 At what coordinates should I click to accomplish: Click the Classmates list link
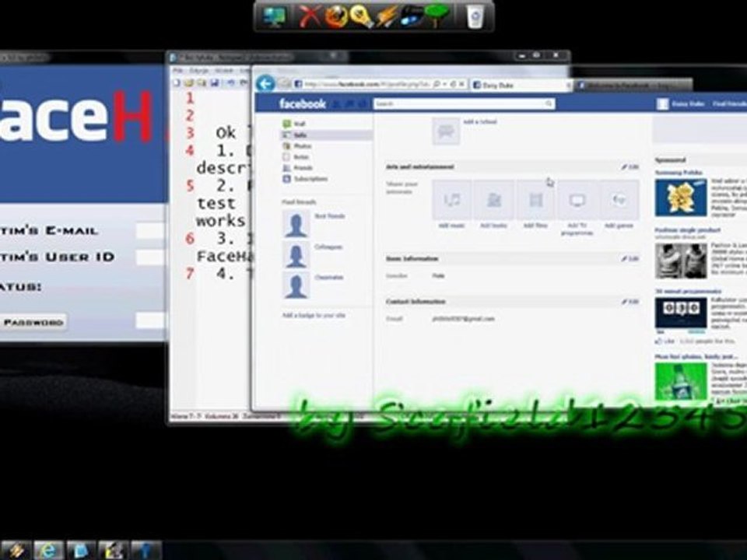click(x=328, y=278)
